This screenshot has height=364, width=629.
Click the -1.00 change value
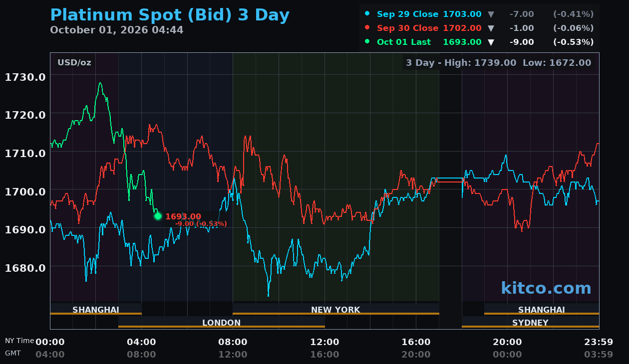pos(522,28)
